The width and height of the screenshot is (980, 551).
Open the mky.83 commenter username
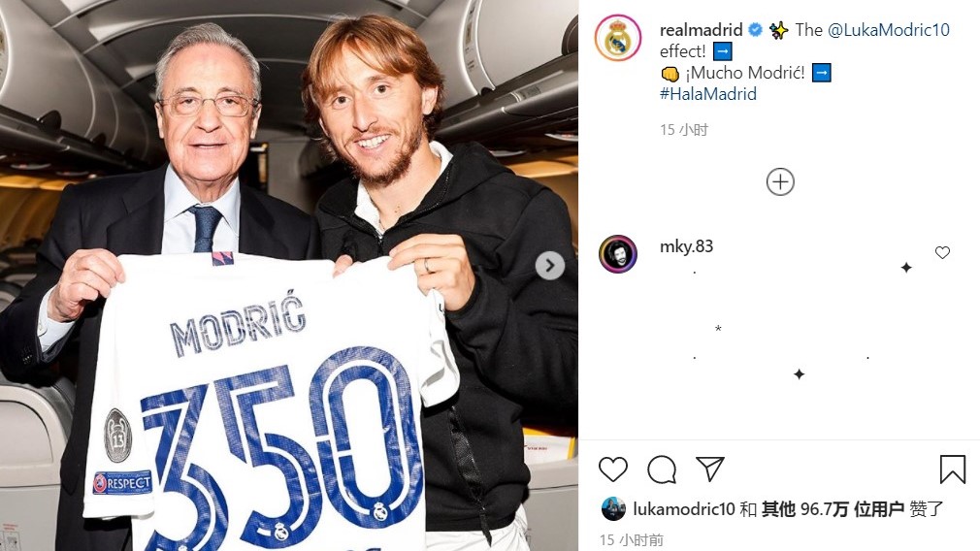click(x=686, y=246)
